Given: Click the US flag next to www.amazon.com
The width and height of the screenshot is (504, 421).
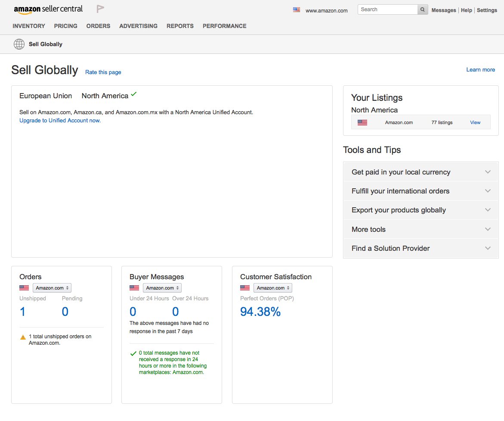Looking at the screenshot, I should 297,9.
